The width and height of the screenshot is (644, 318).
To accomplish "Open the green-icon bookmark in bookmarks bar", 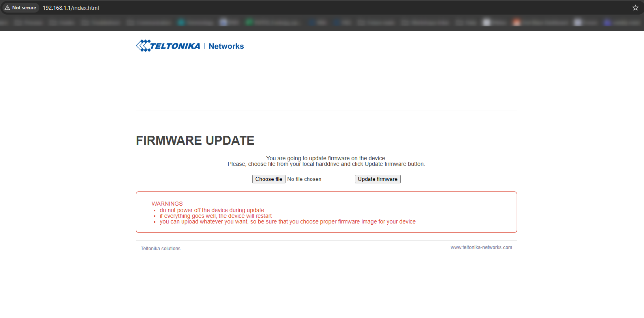I will click(249, 23).
